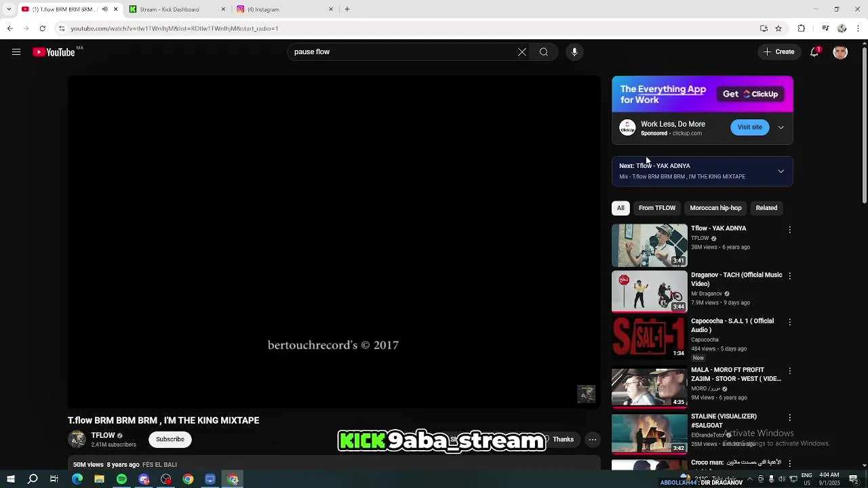Open YouTube notifications bell

click(814, 52)
